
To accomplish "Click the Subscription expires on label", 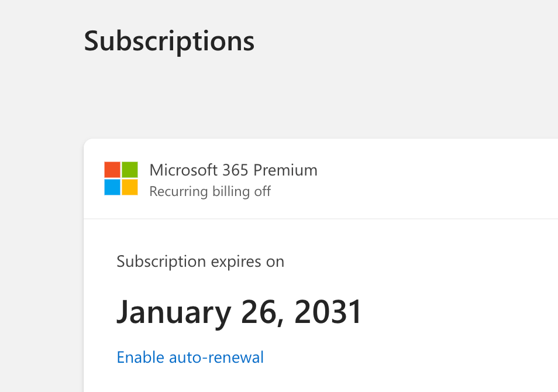I will point(200,261).
